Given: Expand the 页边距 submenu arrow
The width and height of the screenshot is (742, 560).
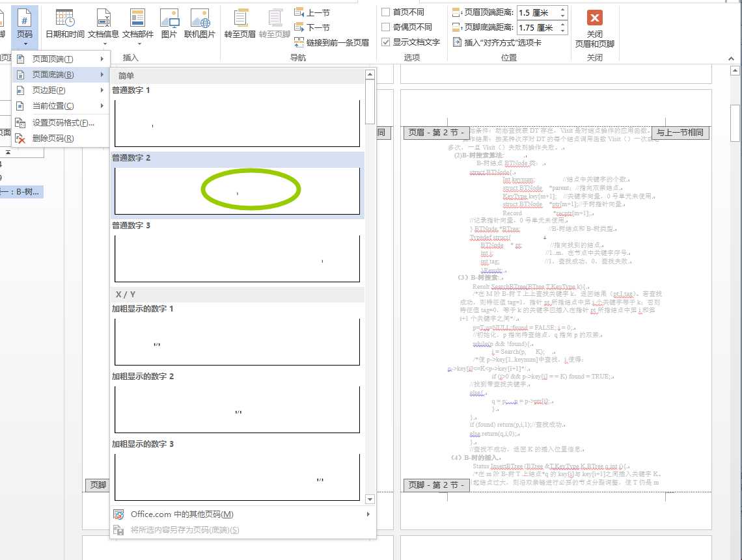Looking at the screenshot, I should [102, 90].
